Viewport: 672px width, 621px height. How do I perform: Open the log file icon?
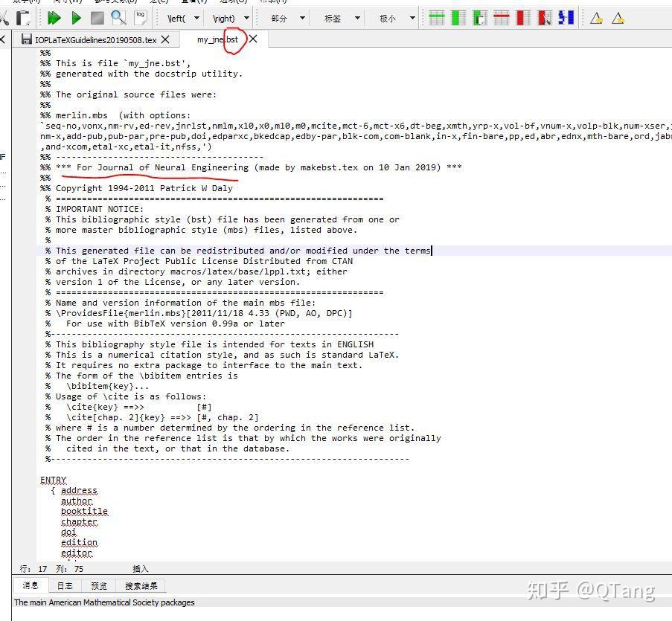pyautogui.click(x=140, y=17)
